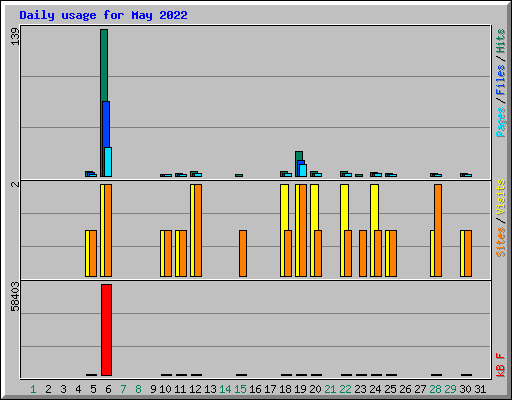Click the black KBytes marker on day 28
Viewport: 512px width, 400px height.
tap(436, 375)
